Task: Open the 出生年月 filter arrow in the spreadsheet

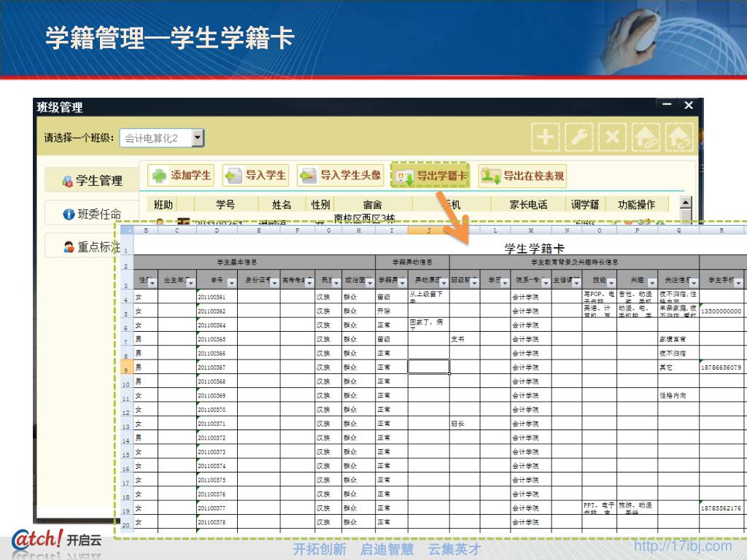Action: pos(190,283)
